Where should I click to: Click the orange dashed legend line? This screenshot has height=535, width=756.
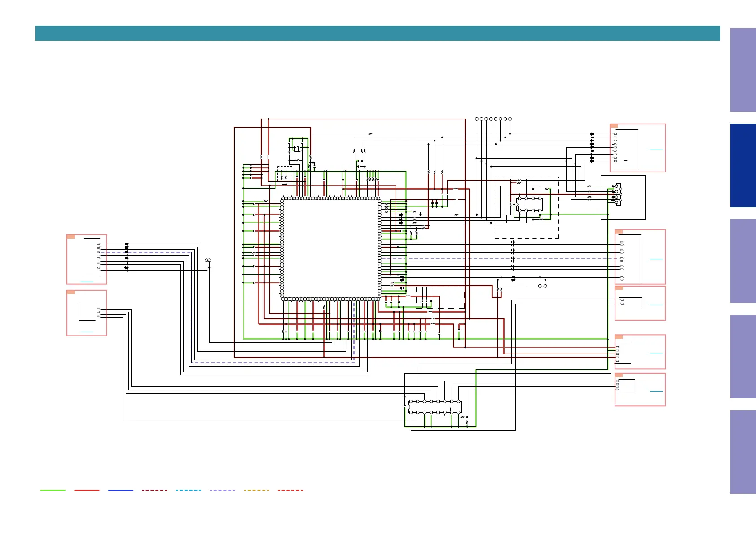coord(256,490)
